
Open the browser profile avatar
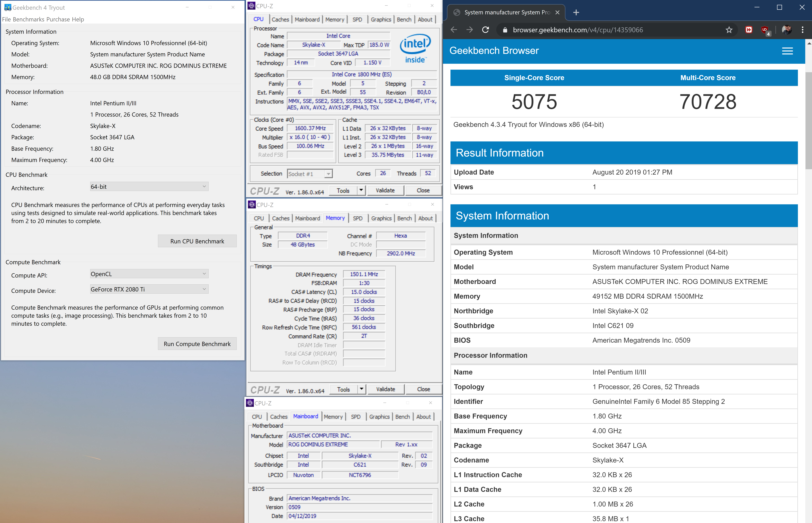pos(786,30)
